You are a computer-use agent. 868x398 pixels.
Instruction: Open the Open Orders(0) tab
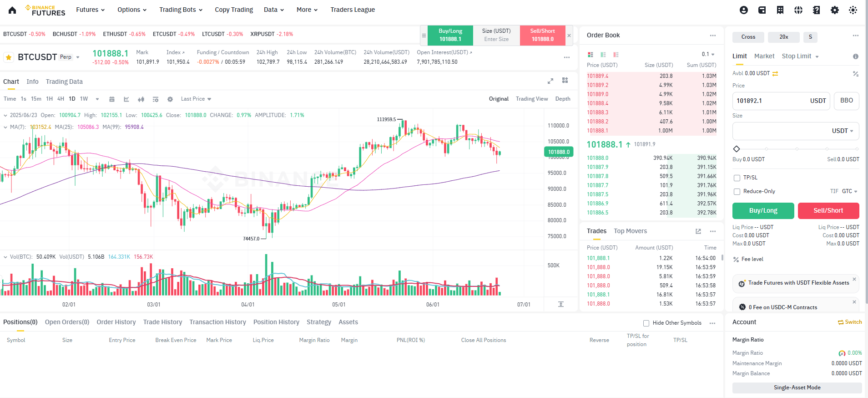(x=67, y=322)
